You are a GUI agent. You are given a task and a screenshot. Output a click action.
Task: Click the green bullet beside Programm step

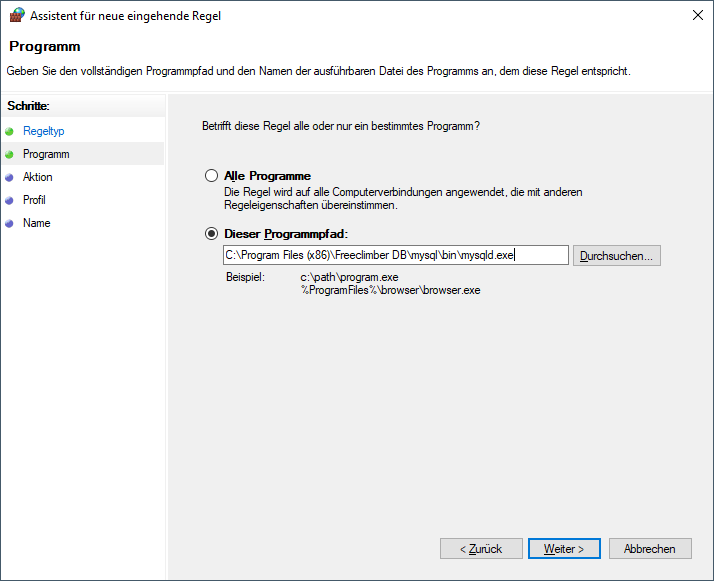[x=10, y=154]
